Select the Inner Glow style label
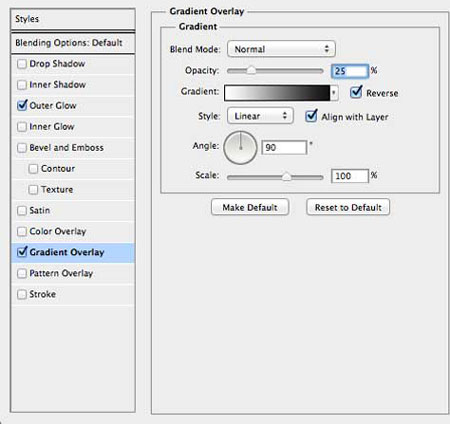The image size is (450, 424). 52,127
